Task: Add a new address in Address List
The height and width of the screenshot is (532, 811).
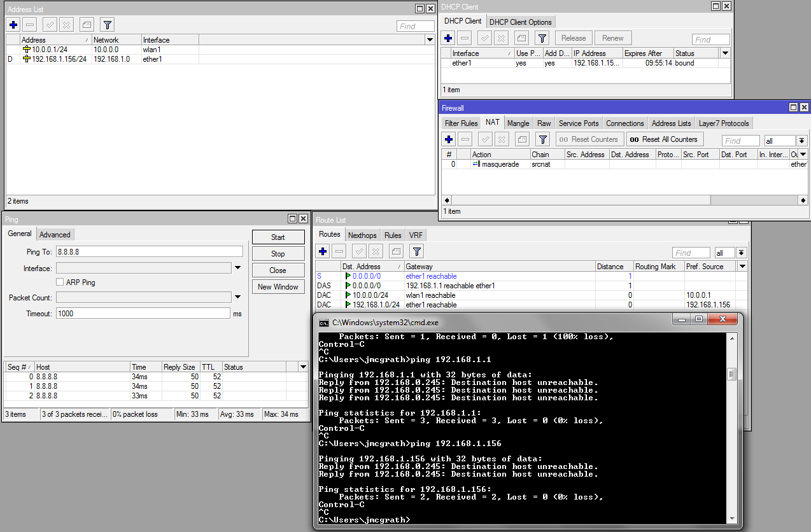Action: 13,24
